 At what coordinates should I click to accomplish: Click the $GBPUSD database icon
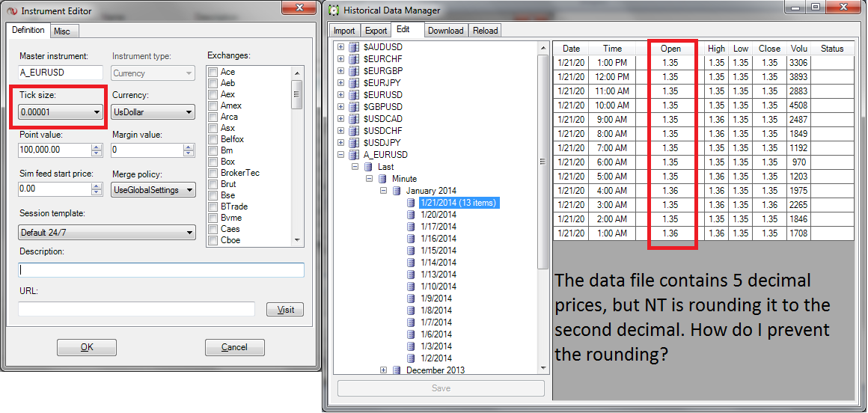click(354, 107)
